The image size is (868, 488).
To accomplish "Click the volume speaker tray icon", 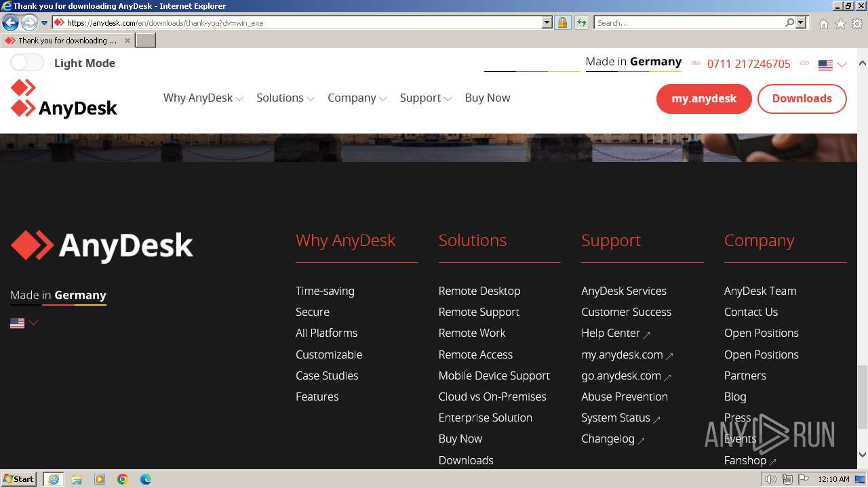I will pyautogui.click(x=771, y=479).
